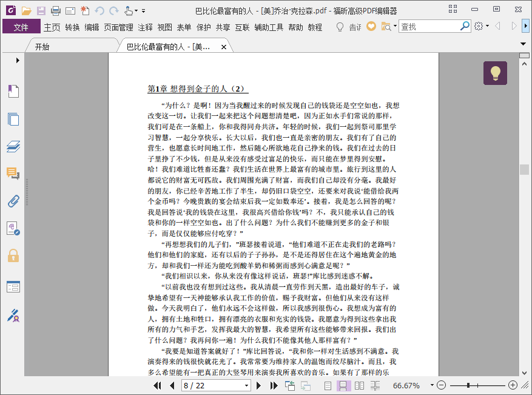Click the Undo arrow icon

(99, 11)
